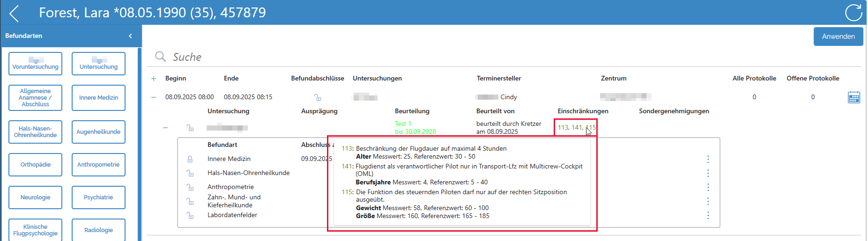Click the refresh icon in header
Viewport: 868px width, 241px height.
pyautogui.click(x=853, y=13)
